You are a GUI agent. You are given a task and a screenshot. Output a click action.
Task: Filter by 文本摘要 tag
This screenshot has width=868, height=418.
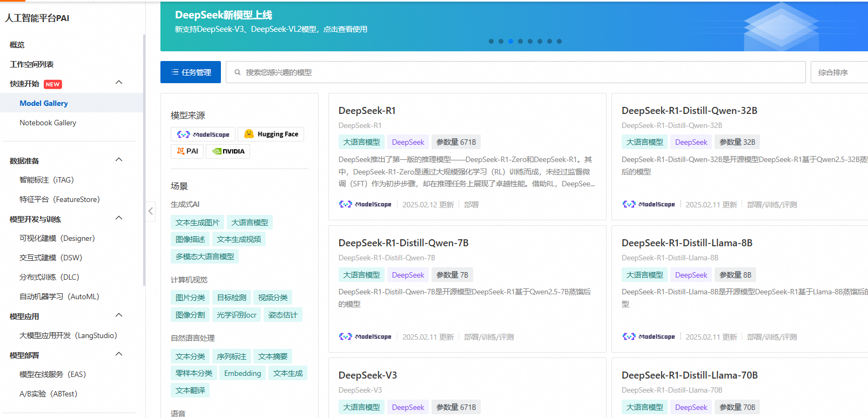pyautogui.click(x=273, y=356)
